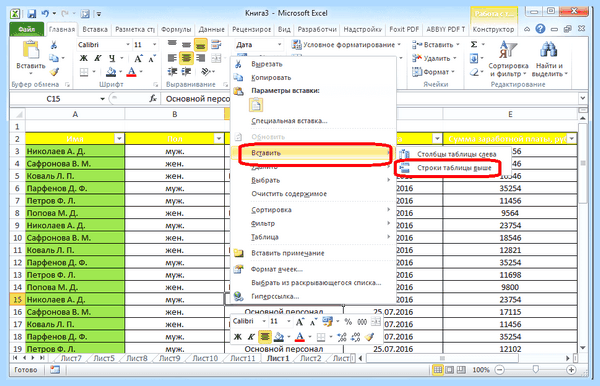Toggle align left in the ribbon
Screen dimensions: 600x386
172,58
